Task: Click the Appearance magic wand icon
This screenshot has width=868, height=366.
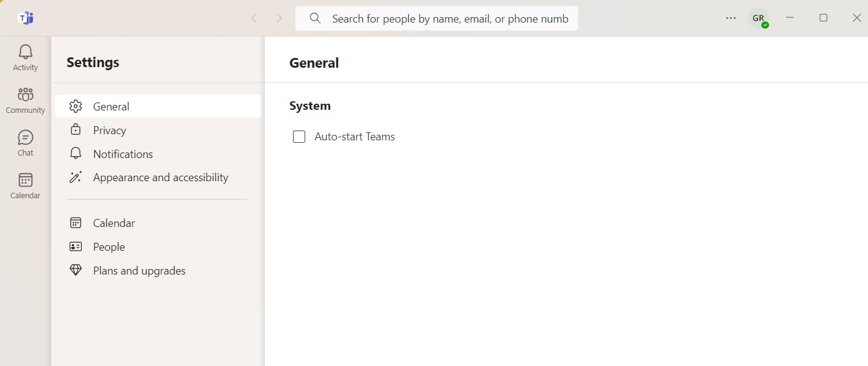Action: click(x=76, y=177)
